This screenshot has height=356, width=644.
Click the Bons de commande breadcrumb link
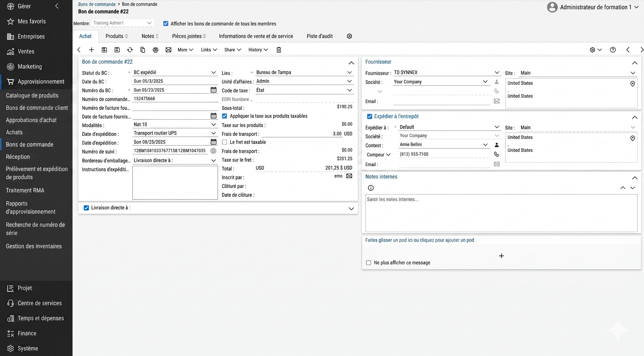click(97, 4)
